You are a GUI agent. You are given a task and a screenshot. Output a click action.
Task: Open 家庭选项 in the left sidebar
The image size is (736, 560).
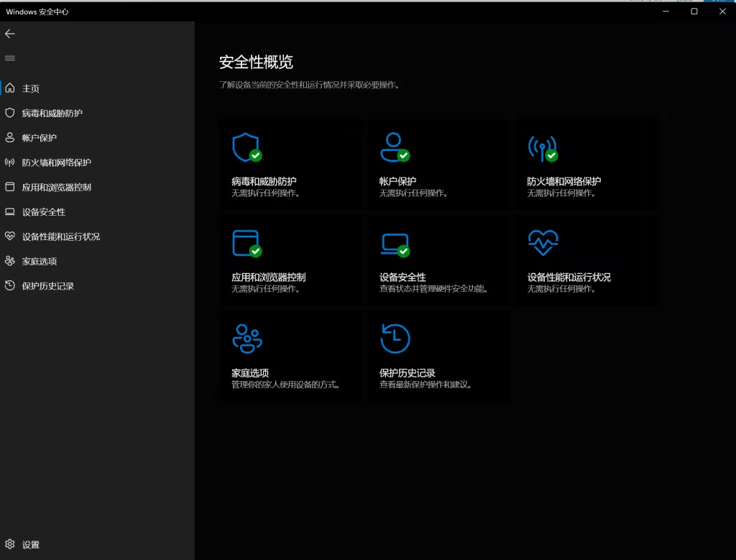pos(39,262)
